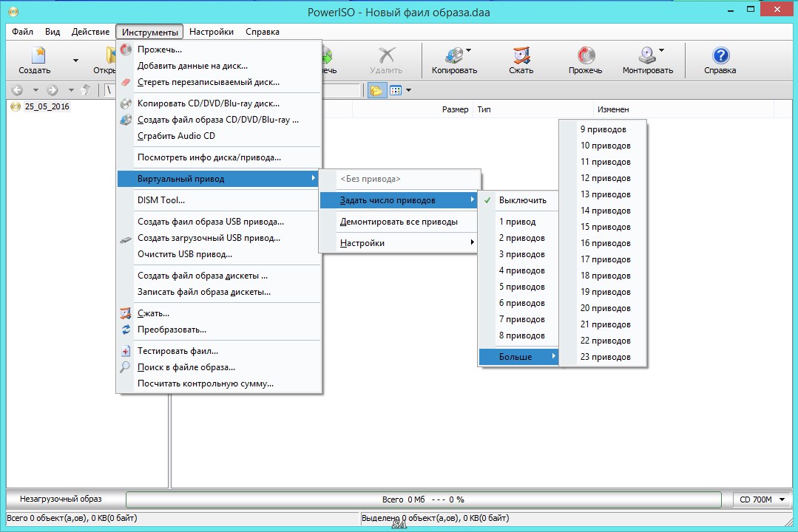798x532 pixels.
Task: Click the disc icon beside 25_05_2016
Action: tap(16, 107)
